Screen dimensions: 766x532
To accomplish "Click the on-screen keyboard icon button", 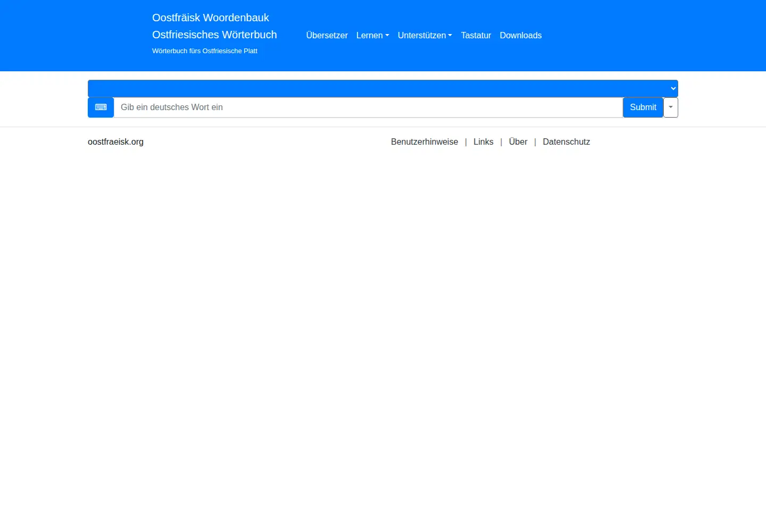I will click(101, 107).
